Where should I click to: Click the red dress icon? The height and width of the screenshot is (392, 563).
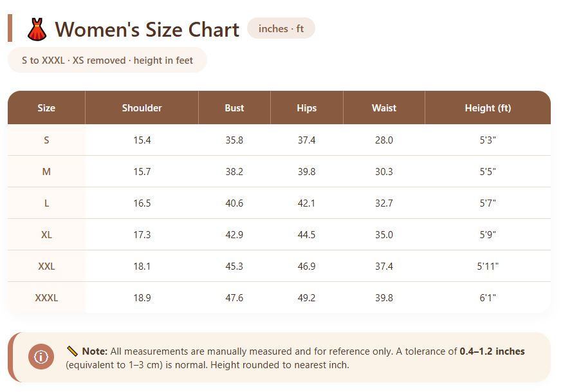[x=37, y=30]
